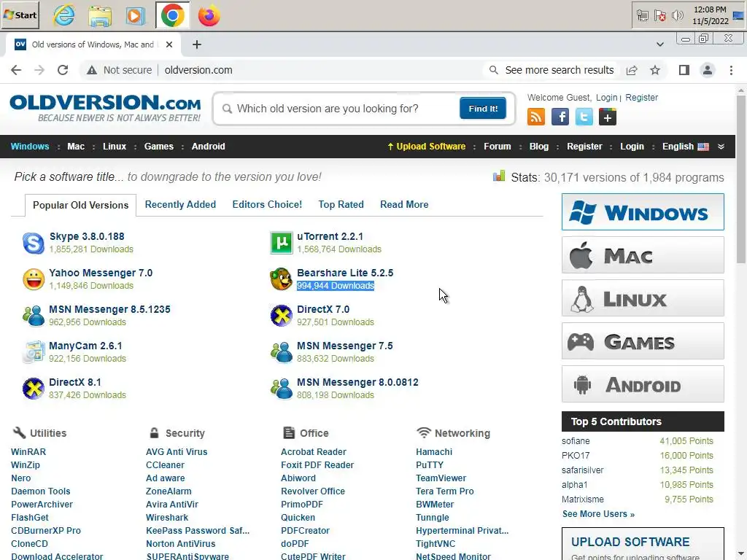The image size is (747, 560).
Task: Launch Firefox from the taskbar
Action: 209,16
